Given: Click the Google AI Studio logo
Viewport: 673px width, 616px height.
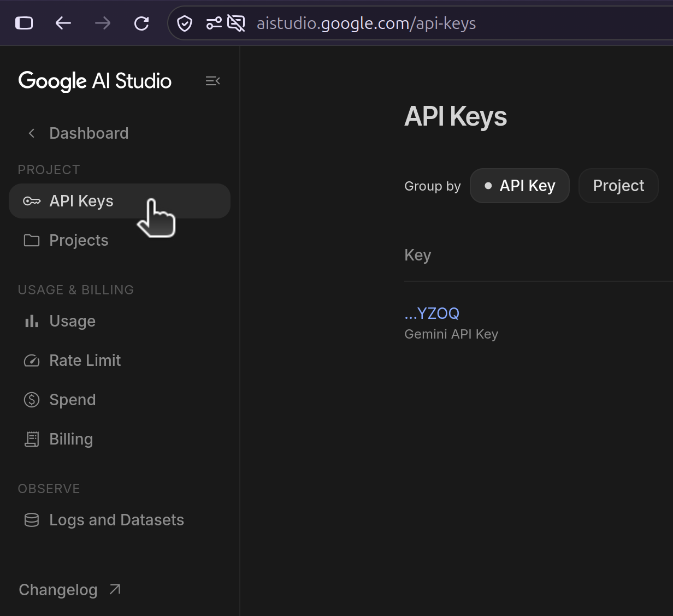Looking at the screenshot, I should (x=95, y=81).
